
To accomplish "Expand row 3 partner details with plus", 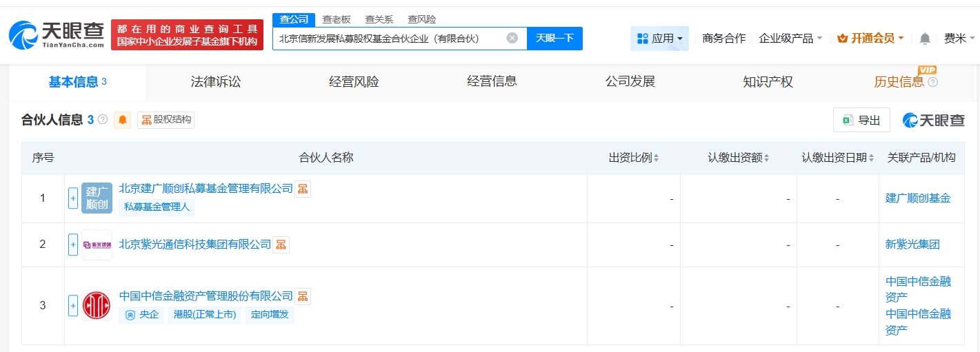I will 73,305.
